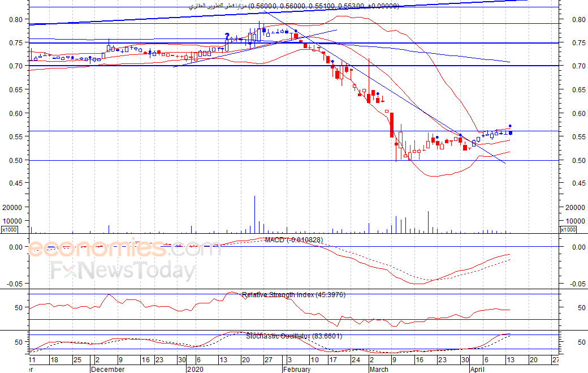Select the Relative Strength Index label

(293, 295)
